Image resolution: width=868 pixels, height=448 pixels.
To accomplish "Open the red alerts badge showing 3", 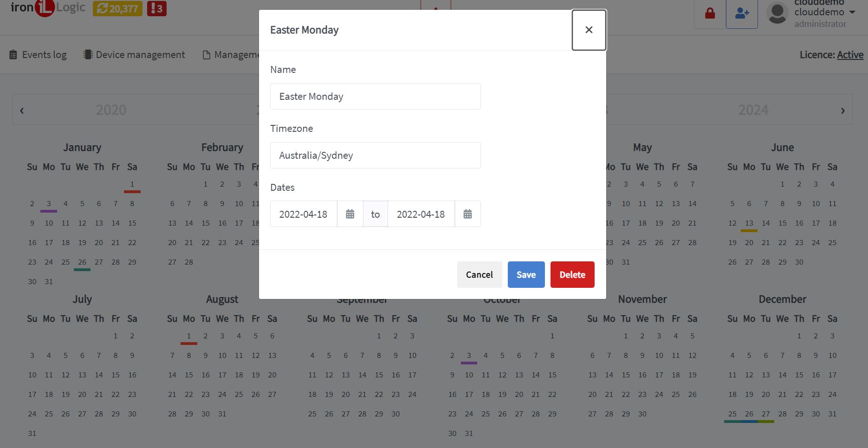I will tap(156, 8).
